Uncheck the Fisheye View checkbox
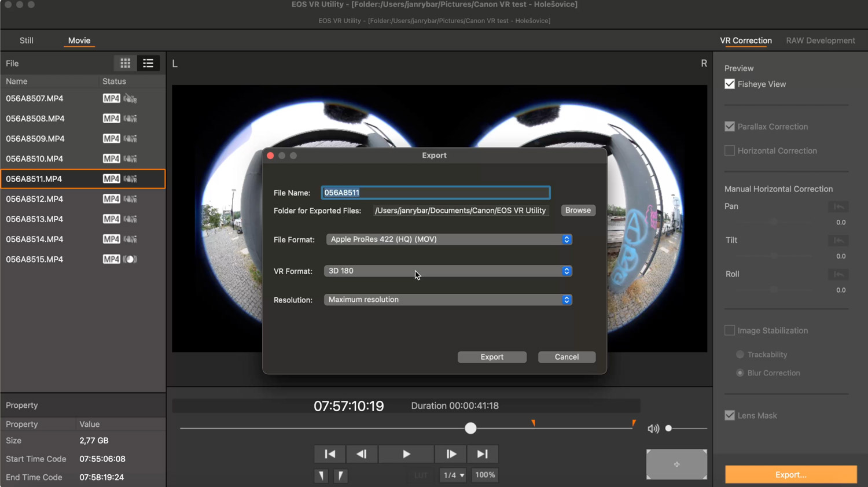Viewport: 868px width, 487px height. pyautogui.click(x=730, y=84)
